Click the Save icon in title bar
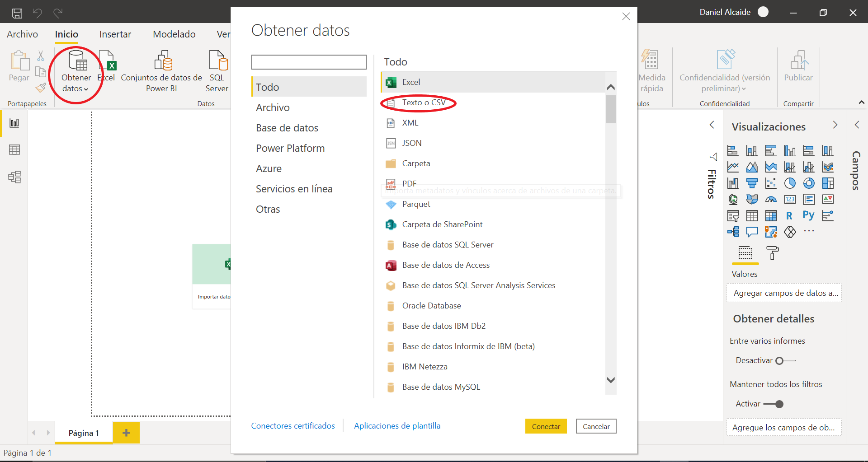Image resolution: width=868 pixels, height=462 pixels. click(17, 13)
